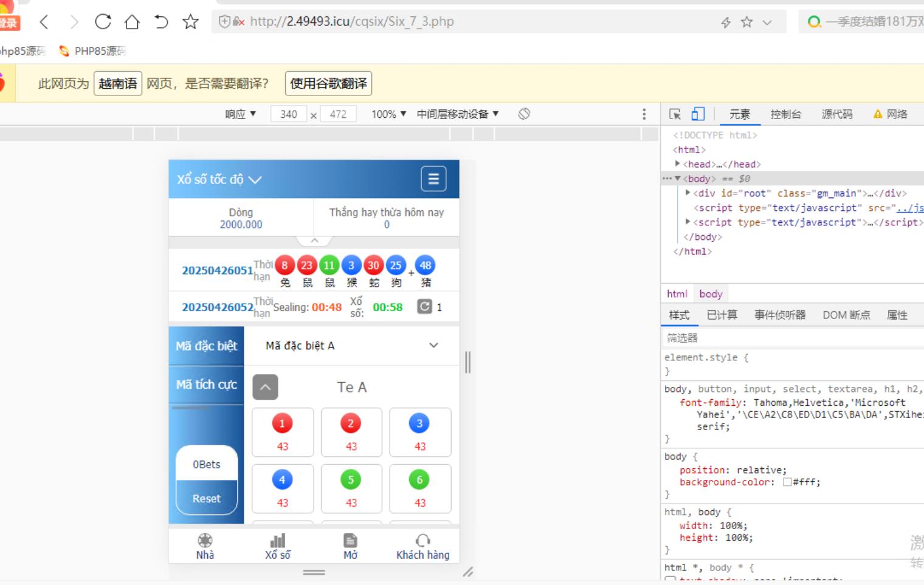Select the inspect element picker icon
This screenshot has width=924, height=585.
[675, 114]
